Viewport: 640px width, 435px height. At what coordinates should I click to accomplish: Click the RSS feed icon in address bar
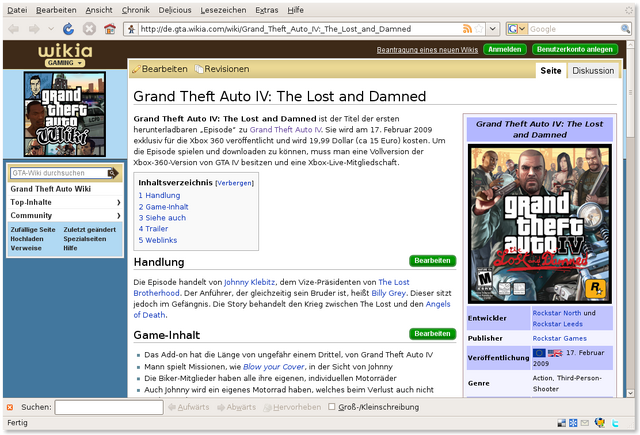coord(467,29)
